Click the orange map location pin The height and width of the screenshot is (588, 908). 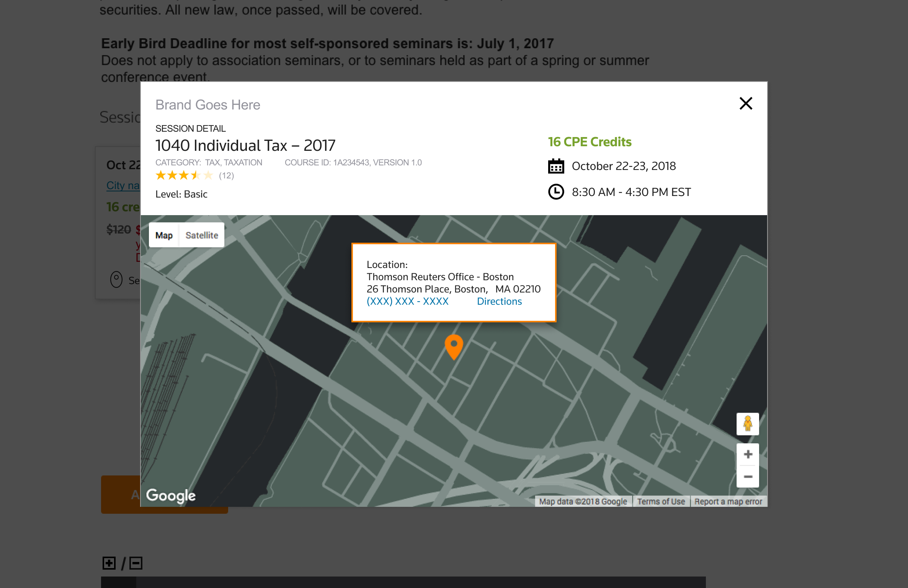454,345
